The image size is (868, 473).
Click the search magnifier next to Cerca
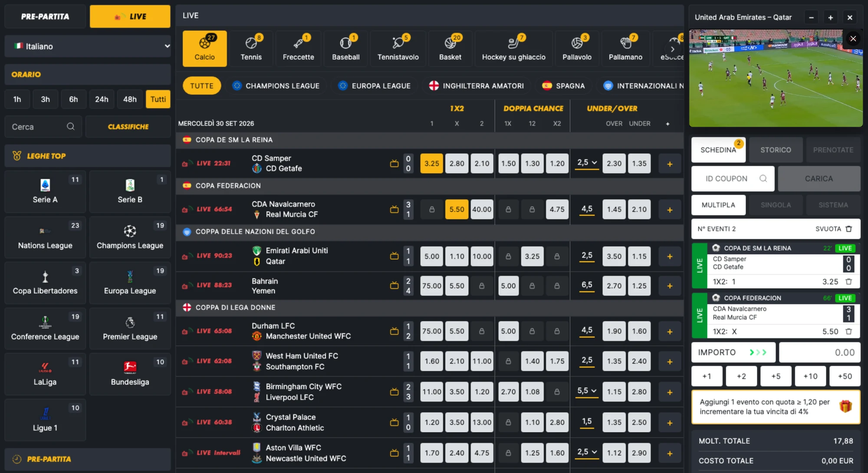point(70,126)
